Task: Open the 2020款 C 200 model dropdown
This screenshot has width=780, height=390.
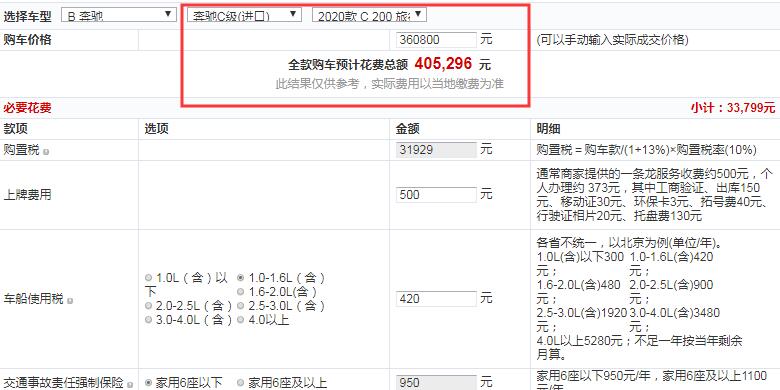Action: 369,15
